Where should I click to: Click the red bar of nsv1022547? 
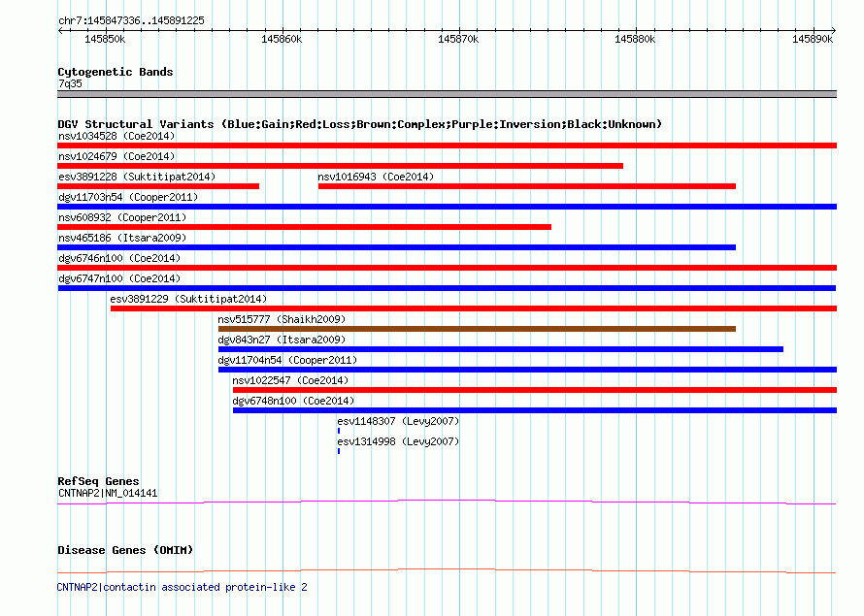coord(535,390)
